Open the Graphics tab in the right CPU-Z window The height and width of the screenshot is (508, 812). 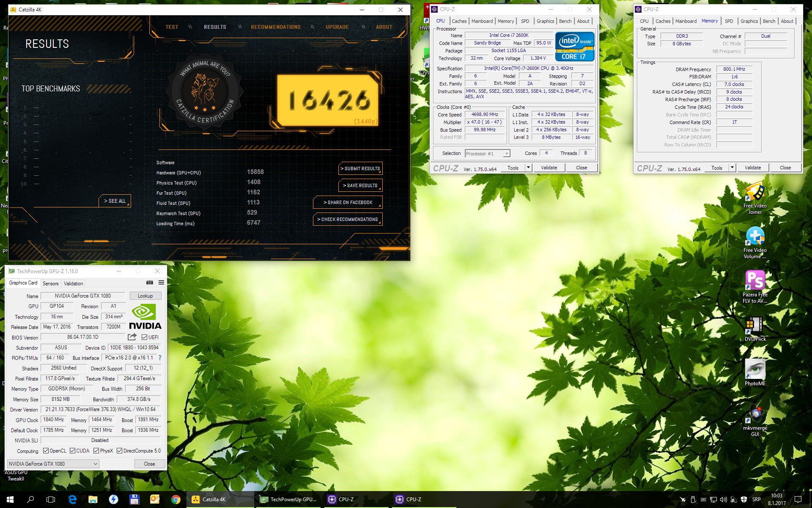coord(749,21)
